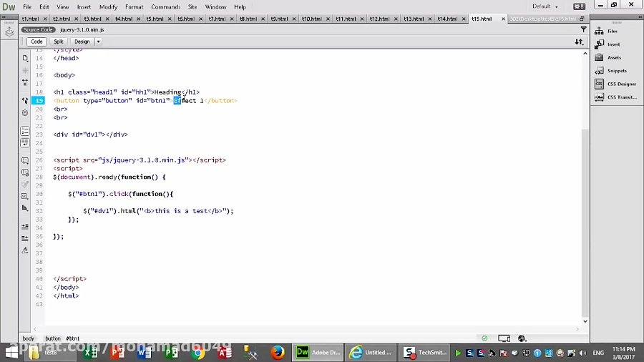Click the Outdent Code icon
Image resolution: width=644 pixels, height=362 pixels.
click(x=25, y=238)
